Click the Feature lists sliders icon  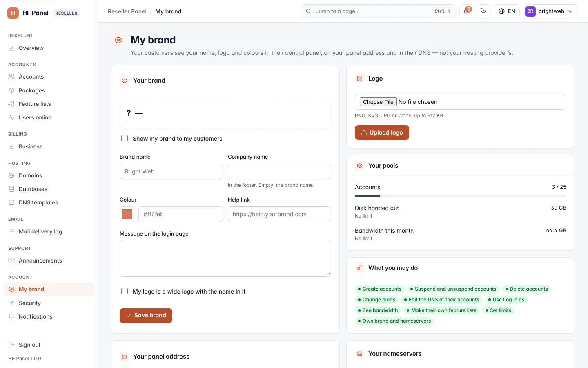(x=11, y=104)
